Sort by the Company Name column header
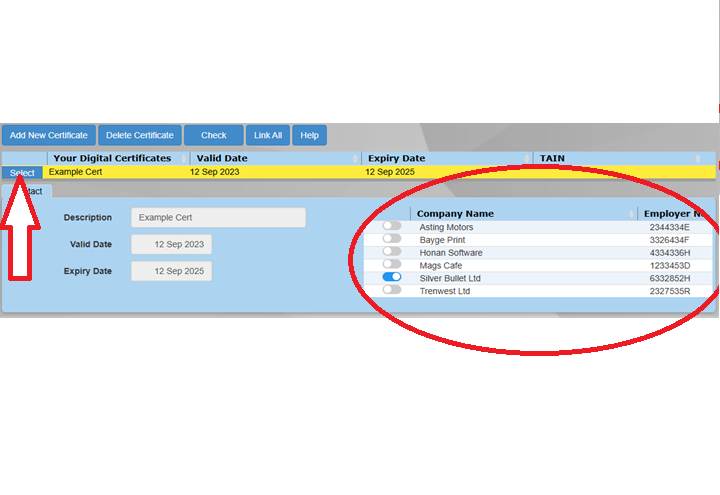This screenshot has height=495, width=720. click(x=455, y=213)
